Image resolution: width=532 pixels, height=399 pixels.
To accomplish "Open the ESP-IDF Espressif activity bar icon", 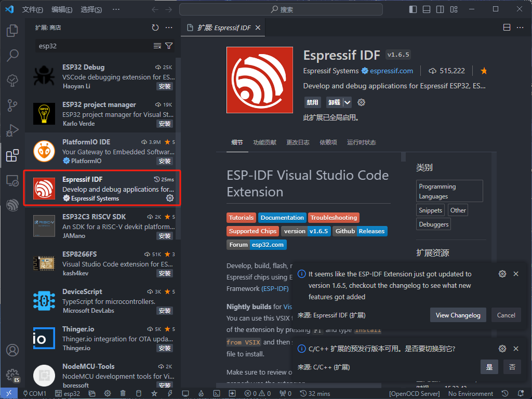I will coord(12,205).
